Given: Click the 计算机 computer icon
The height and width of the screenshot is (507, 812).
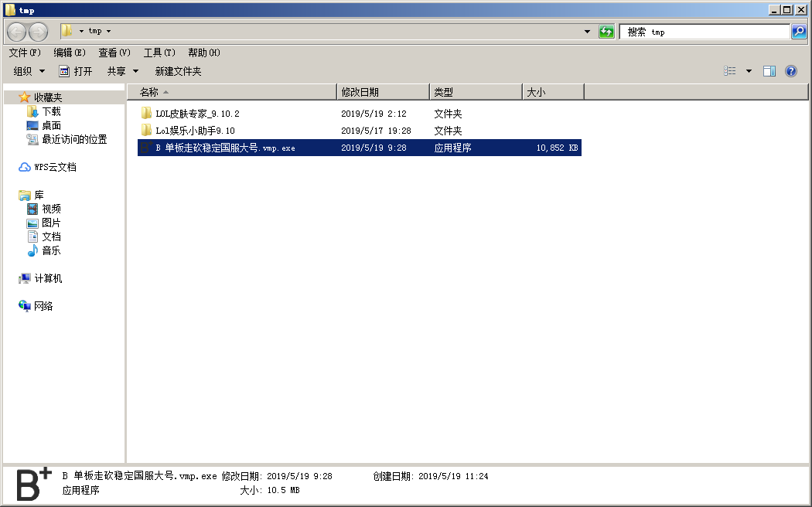Looking at the screenshot, I should (24, 278).
